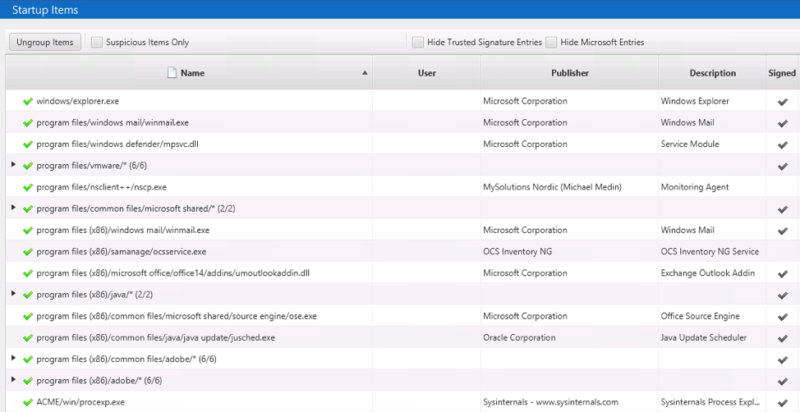Click green checkmark beside windows/explorer.exe
This screenshot has height=412, width=800.
(27, 101)
